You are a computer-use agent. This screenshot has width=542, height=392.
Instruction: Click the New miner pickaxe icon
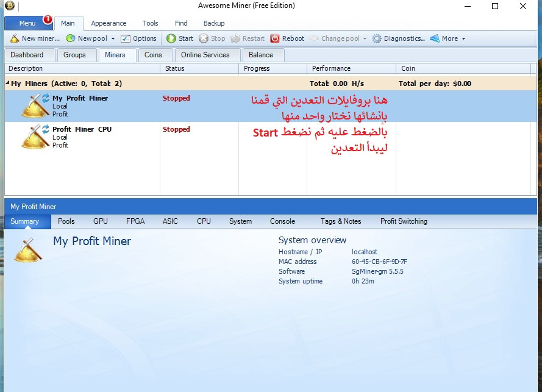pos(14,38)
